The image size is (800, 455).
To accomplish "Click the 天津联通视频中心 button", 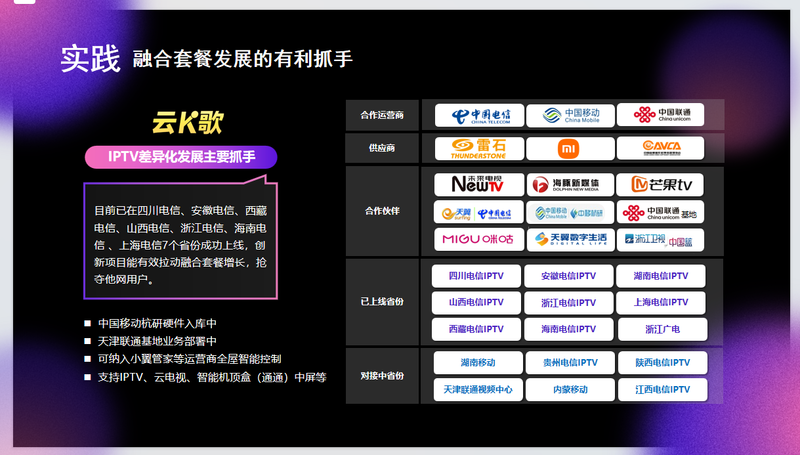I will point(478,389).
